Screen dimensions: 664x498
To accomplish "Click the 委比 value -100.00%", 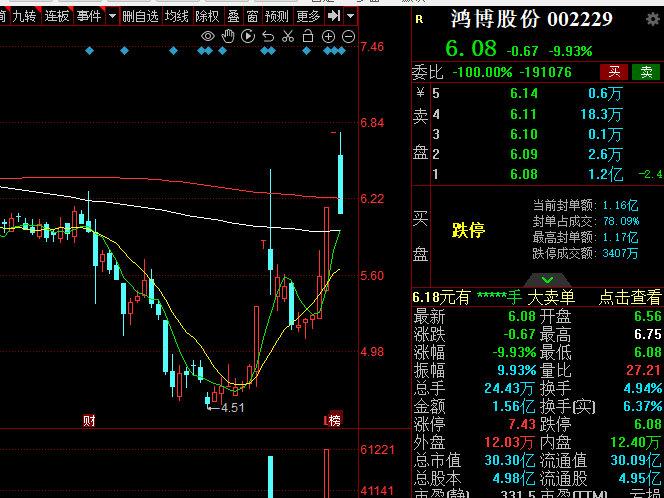I will (482, 72).
